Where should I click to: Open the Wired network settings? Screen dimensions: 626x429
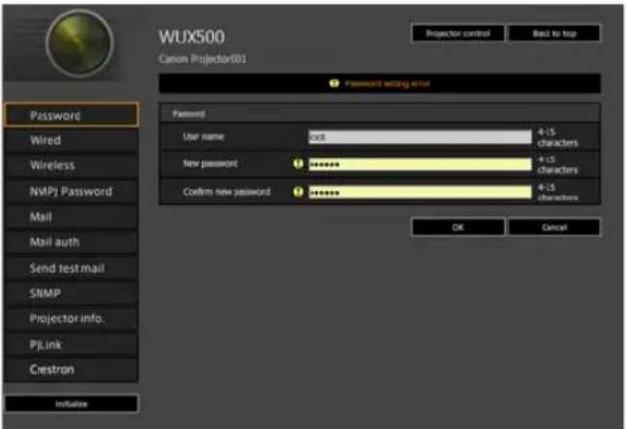point(71,140)
